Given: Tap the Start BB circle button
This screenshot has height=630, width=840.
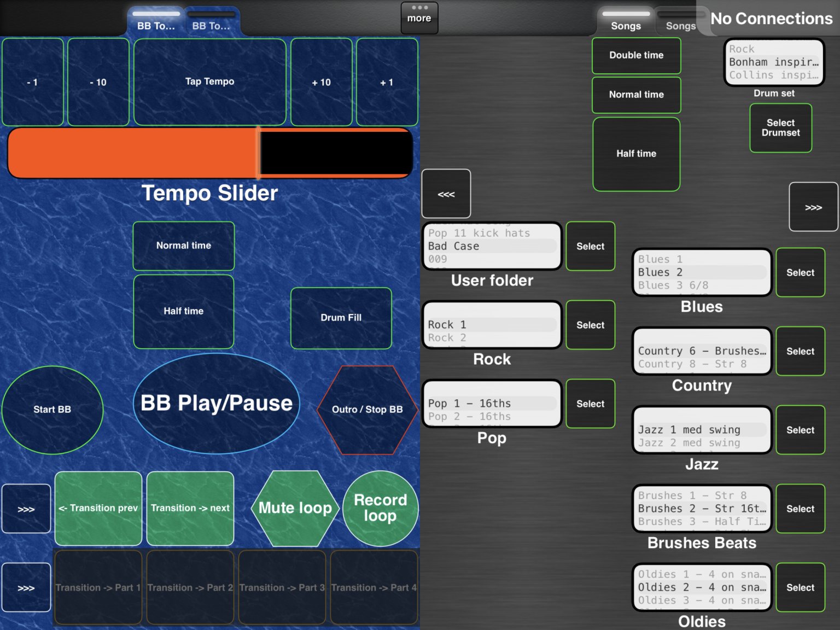Looking at the screenshot, I should tap(52, 410).
